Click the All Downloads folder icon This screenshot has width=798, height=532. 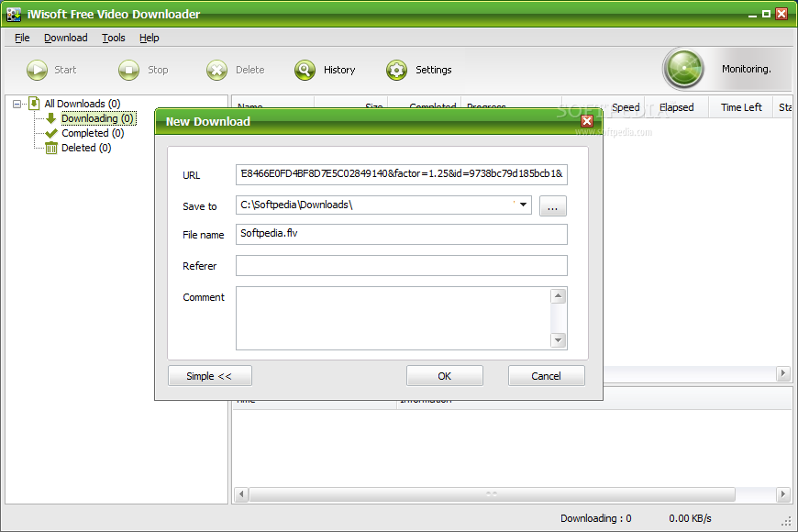tap(34, 104)
